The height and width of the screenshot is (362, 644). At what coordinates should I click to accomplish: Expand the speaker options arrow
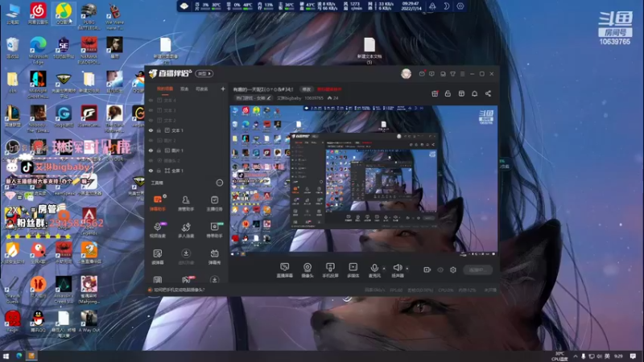point(407,269)
